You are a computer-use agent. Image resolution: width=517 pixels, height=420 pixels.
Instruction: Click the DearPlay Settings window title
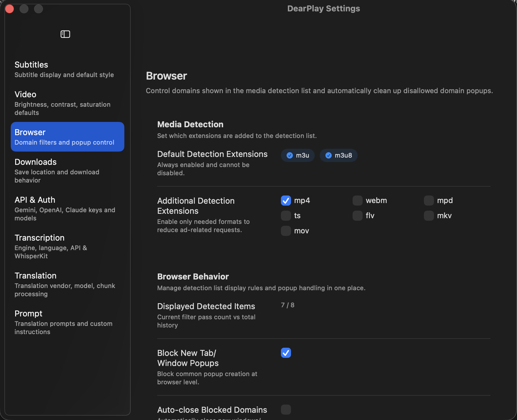click(324, 9)
